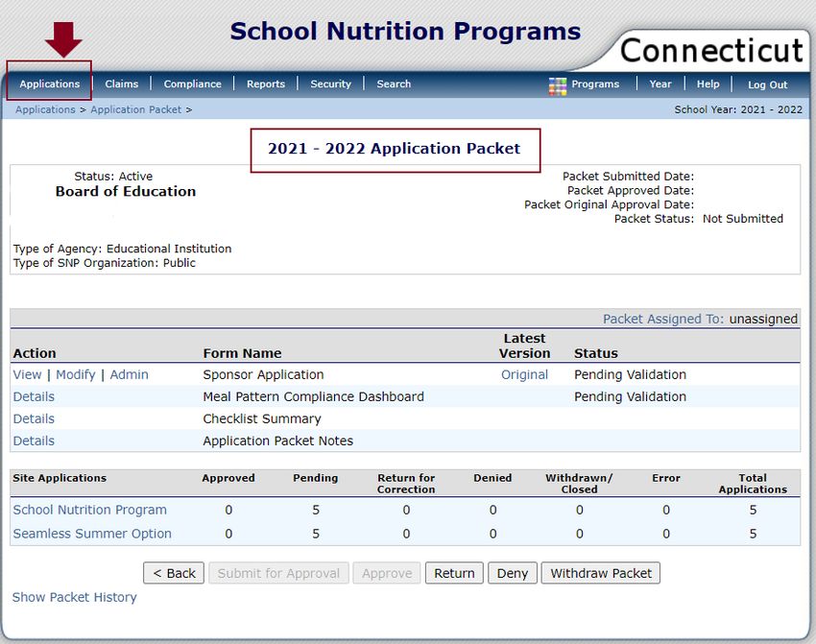Open the Original version link

[x=524, y=374]
